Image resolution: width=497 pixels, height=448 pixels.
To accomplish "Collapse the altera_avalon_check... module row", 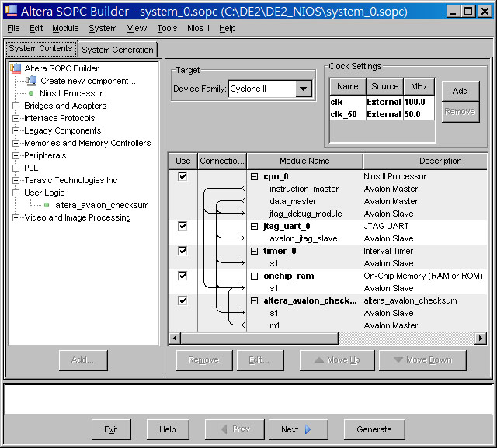I will 254,300.
